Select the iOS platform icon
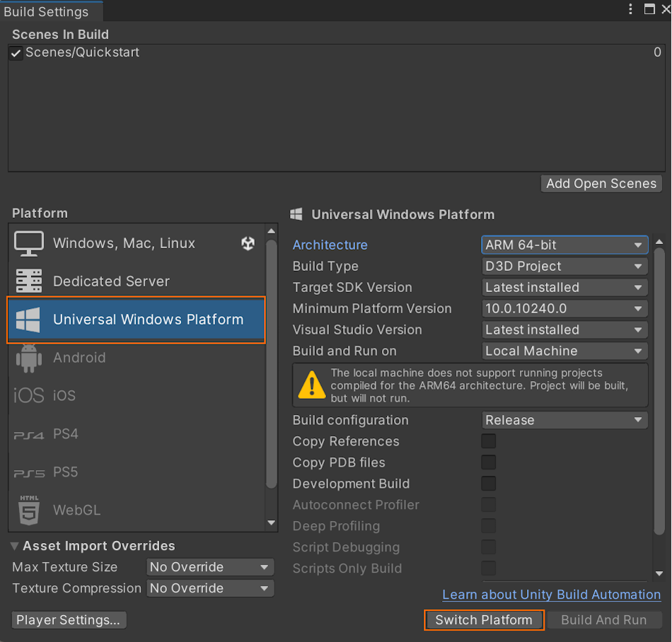This screenshot has width=672, height=642. [29, 395]
